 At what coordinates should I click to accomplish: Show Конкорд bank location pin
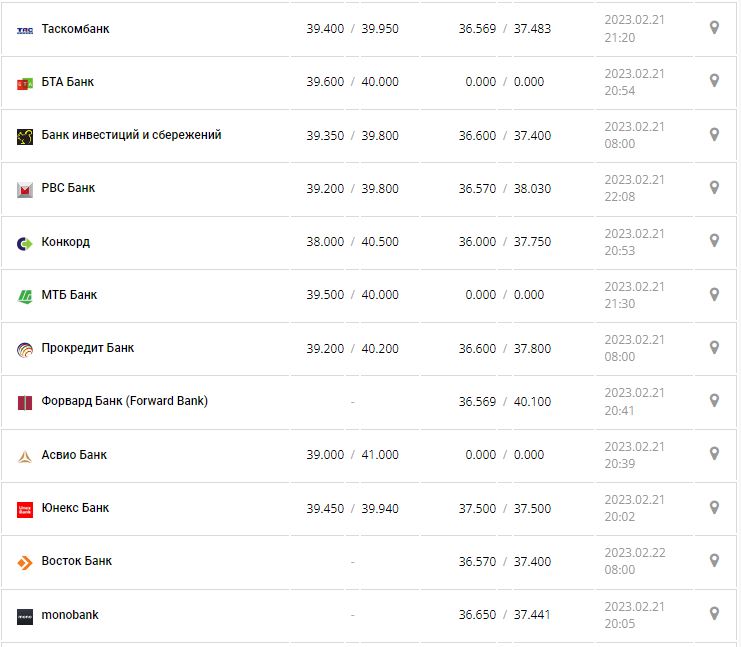[x=714, y=241]
